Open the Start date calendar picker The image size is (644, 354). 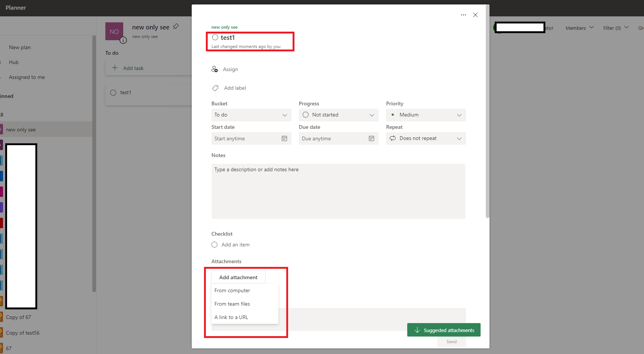click(x=284, y=138)
